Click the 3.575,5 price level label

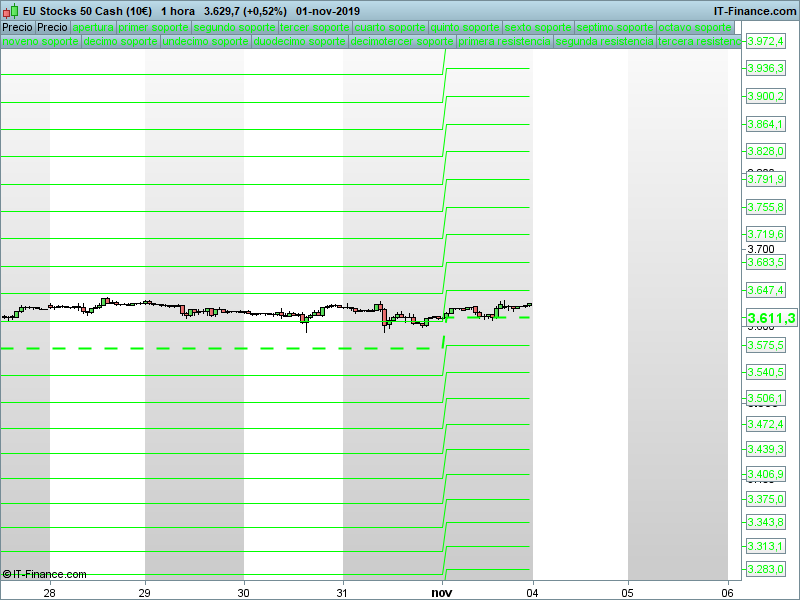coord(765,345)
